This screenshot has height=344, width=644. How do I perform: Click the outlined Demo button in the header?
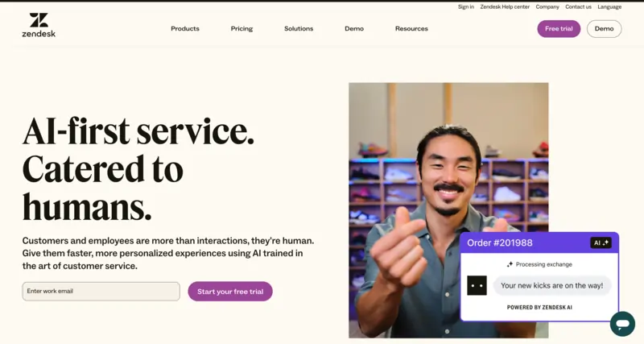tap(604, 29)
